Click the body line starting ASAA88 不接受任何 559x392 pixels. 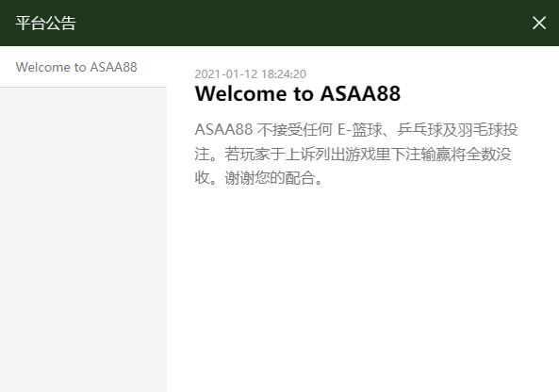356,129
